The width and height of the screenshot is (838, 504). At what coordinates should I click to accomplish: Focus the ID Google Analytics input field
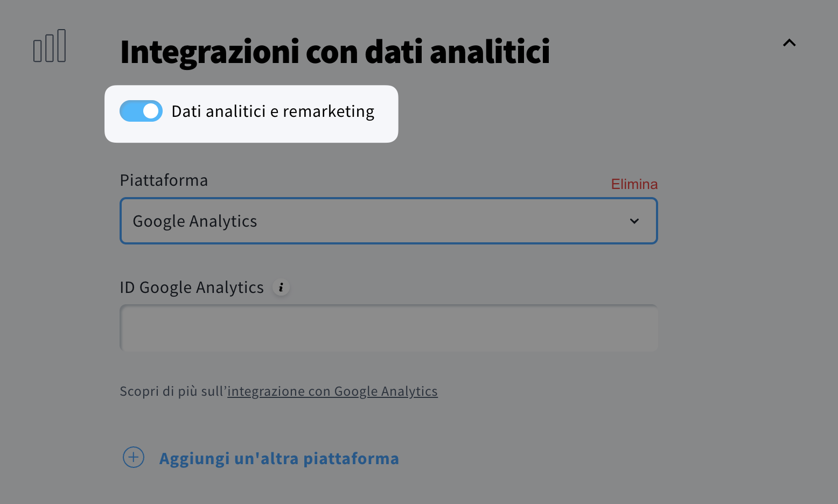coord(388,328)
